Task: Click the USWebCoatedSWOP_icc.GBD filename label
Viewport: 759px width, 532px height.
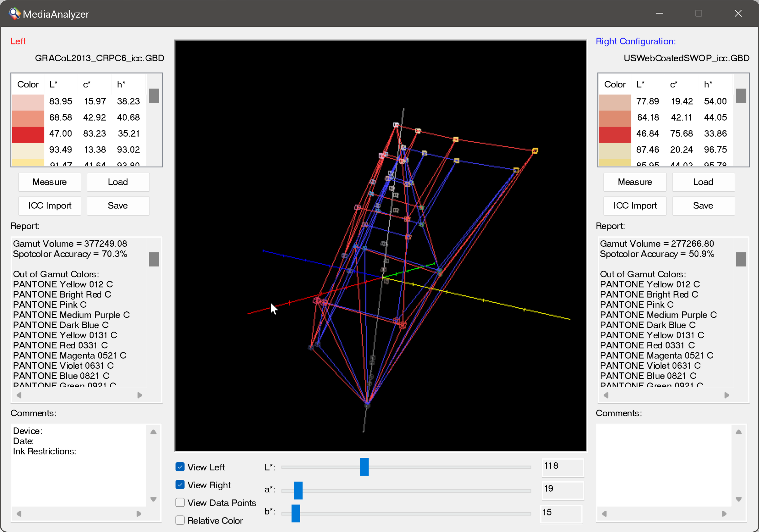Action: (686, 58)
